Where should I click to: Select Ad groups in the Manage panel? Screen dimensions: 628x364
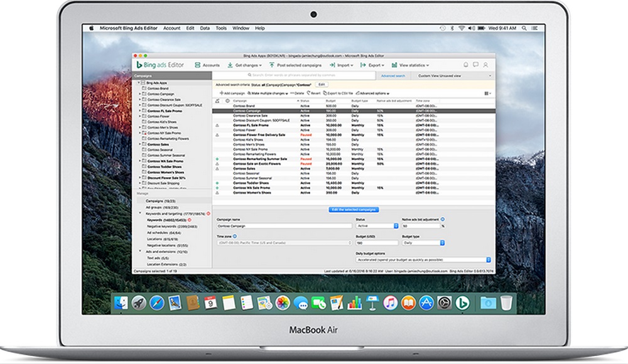point(162,208)
